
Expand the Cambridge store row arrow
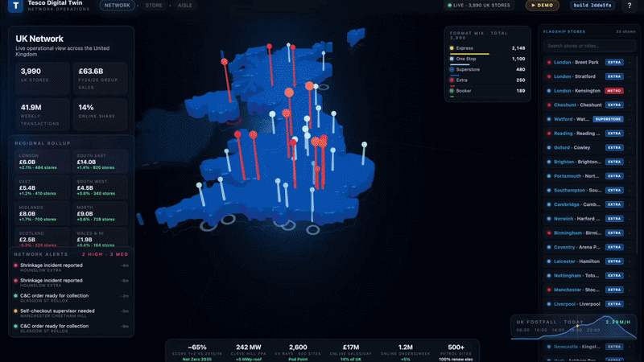pyautogui.click(x=630, y=204)
